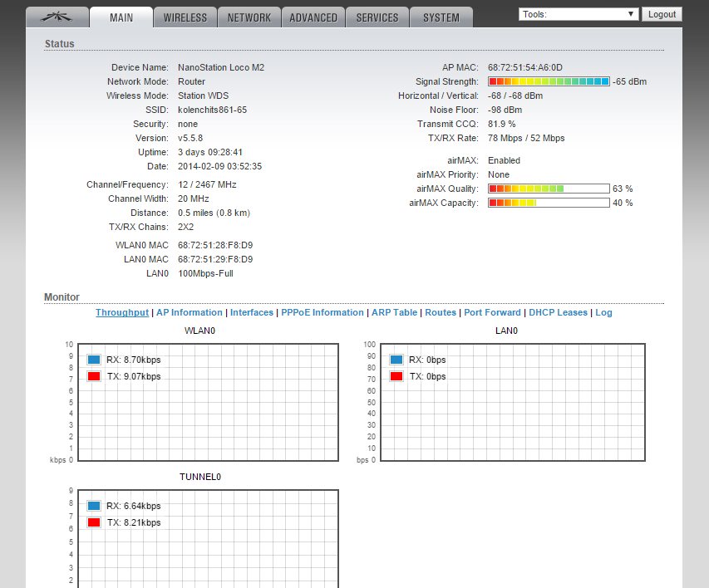Click the Security value none
The height and width of the screenshot is (588, 709).
(x=188, y=124)
